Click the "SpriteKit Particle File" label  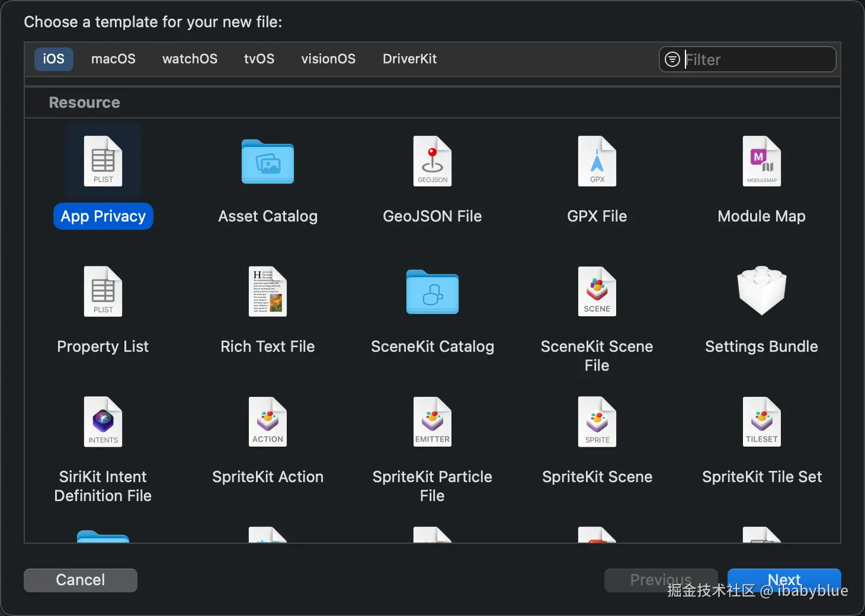tap(432, 486)
